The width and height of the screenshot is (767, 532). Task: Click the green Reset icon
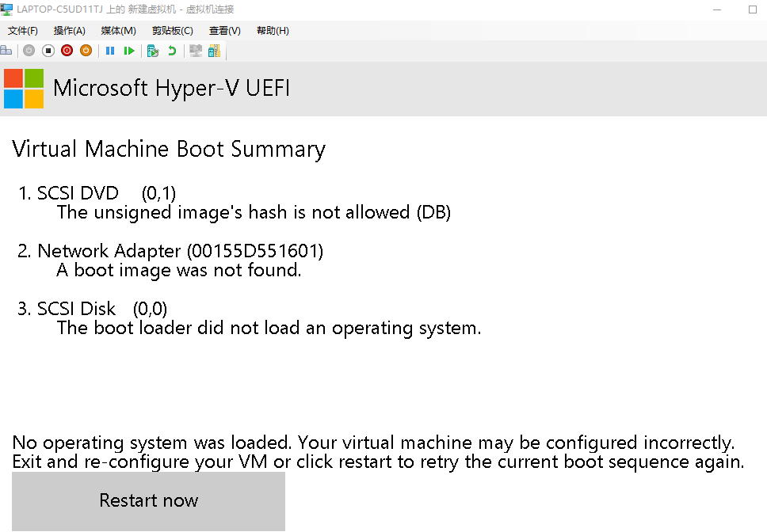click(x=129, y=51)
